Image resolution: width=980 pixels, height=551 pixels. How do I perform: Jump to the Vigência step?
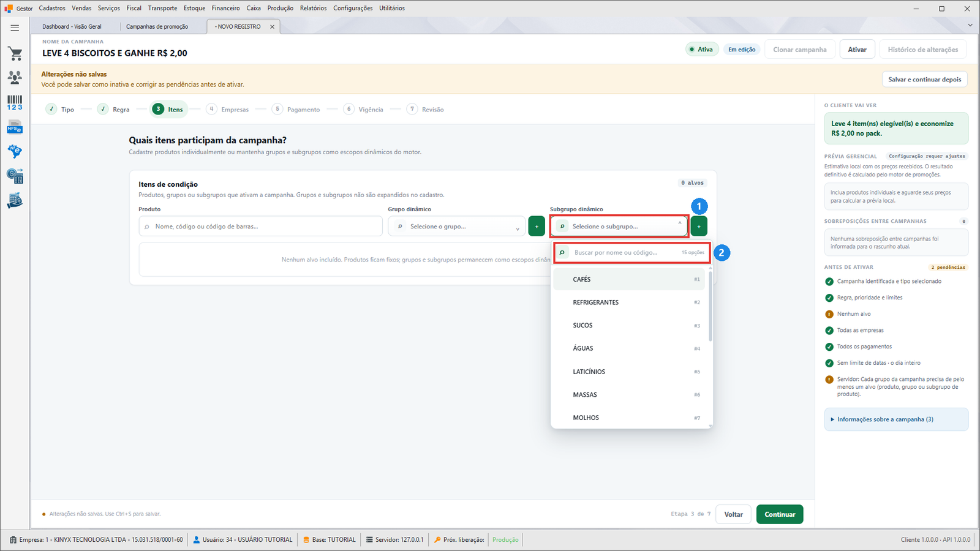tap(364, 110)
